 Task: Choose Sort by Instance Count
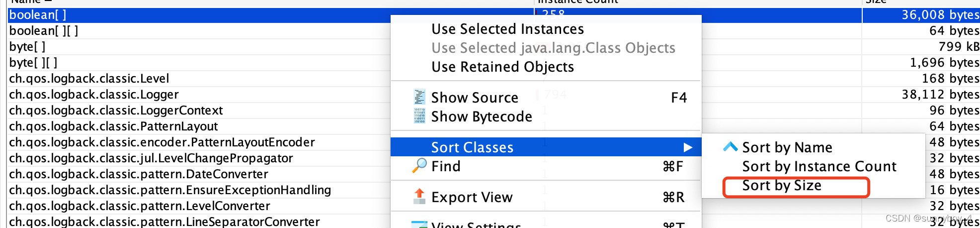819,166
